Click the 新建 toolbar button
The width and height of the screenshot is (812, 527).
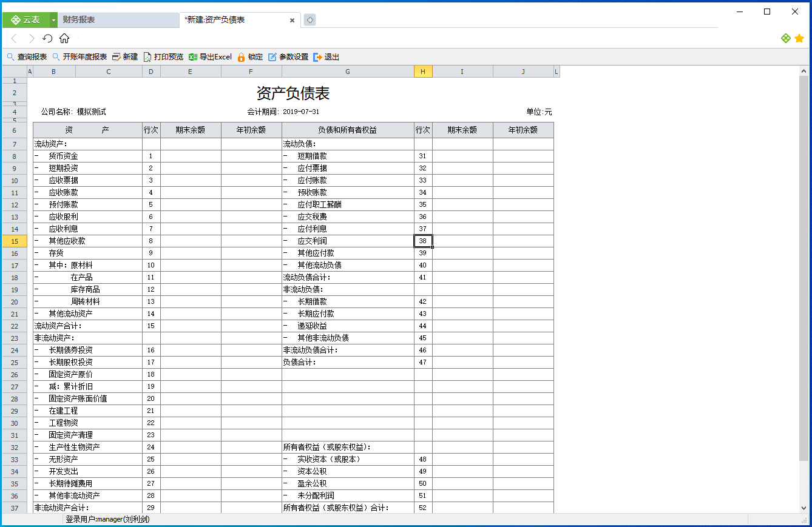point(125,57)
